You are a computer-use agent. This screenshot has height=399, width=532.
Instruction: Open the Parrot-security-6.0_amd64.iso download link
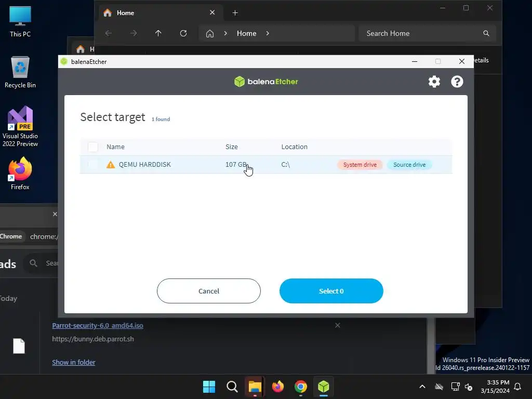(x=98, y=325)
